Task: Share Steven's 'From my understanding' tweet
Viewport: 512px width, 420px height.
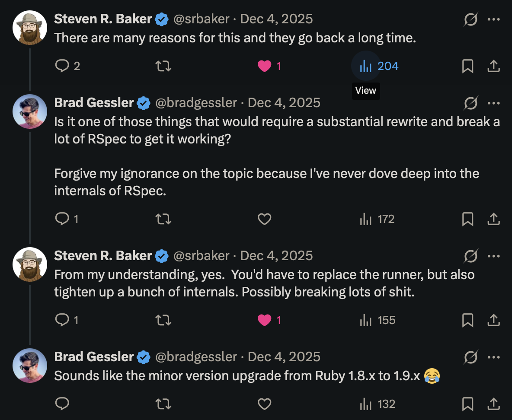Action: [x=493, y=320]
